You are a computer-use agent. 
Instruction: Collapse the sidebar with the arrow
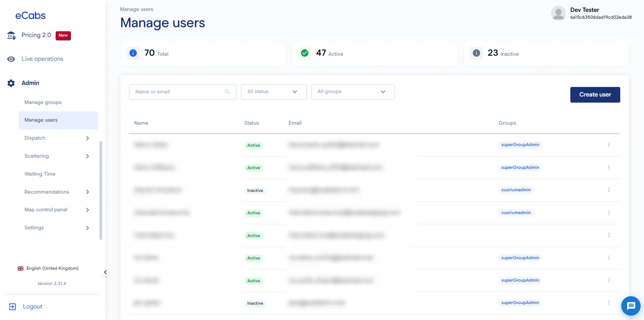pyautogui.click(x=105, y=272)
